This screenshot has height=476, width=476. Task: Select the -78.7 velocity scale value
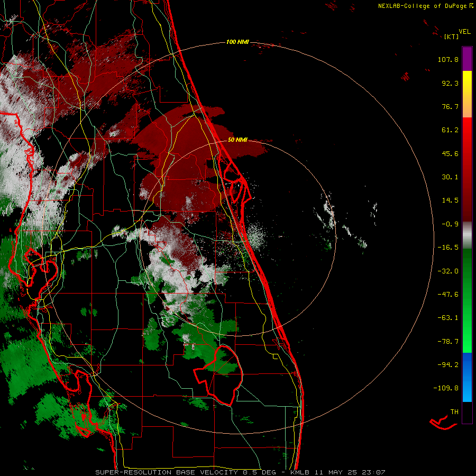click(x=448, y=342)
